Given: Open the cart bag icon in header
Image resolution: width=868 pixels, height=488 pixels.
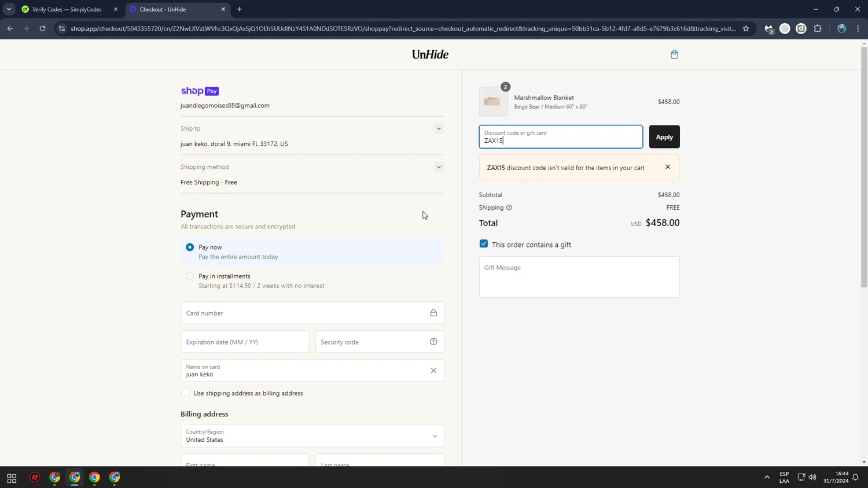Looking at the screenshot, I should [x=674, y=54].
